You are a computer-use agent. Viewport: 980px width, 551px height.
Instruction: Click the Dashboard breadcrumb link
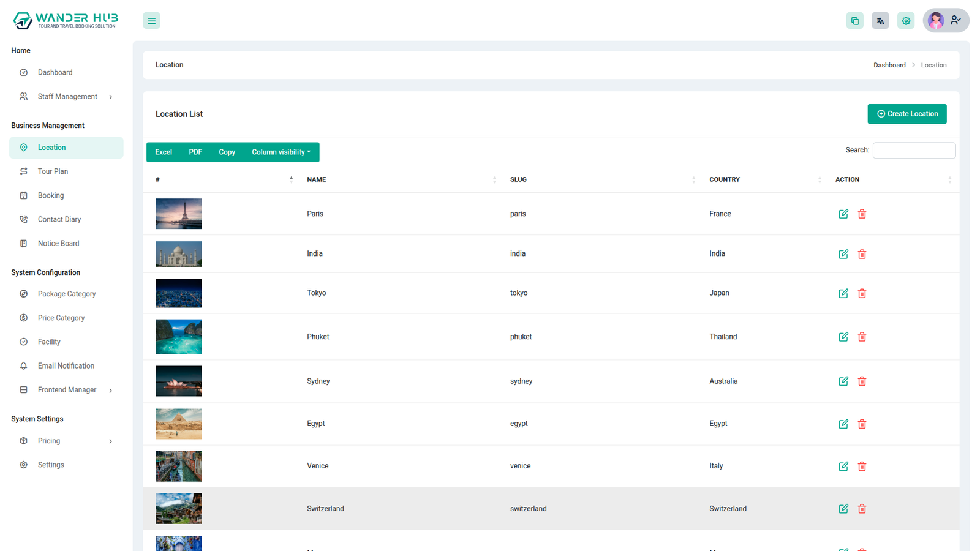click(x=889, y=65)
